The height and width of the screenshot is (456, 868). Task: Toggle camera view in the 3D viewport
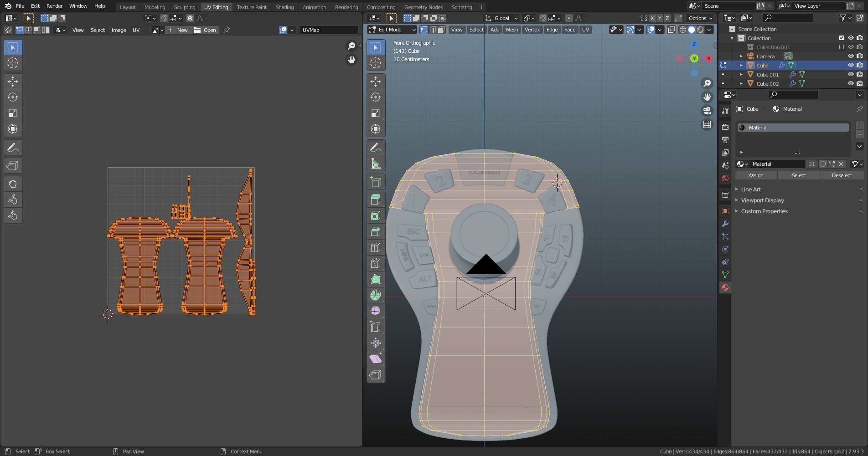click(x=707, y=111)
